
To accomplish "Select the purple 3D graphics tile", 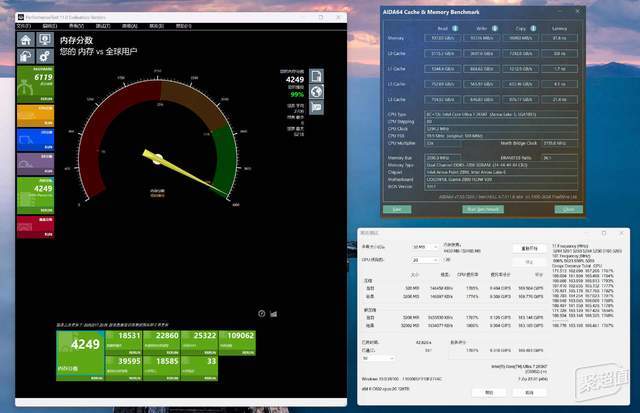I will (36, 164).
